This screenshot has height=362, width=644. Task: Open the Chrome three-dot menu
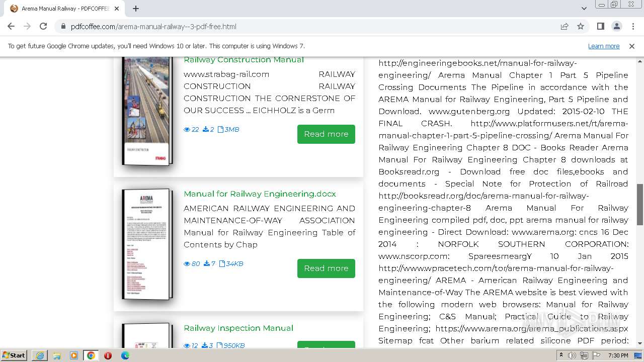(632, 26)
